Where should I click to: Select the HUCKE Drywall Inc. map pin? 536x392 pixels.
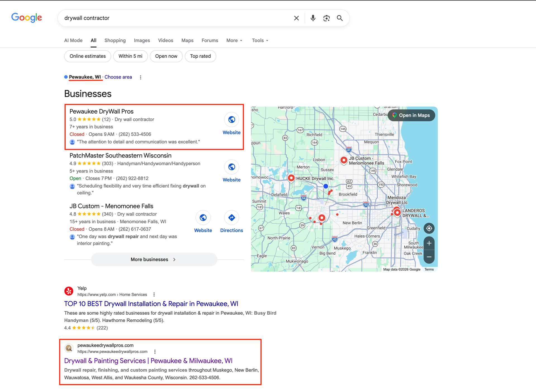[291, 178]
